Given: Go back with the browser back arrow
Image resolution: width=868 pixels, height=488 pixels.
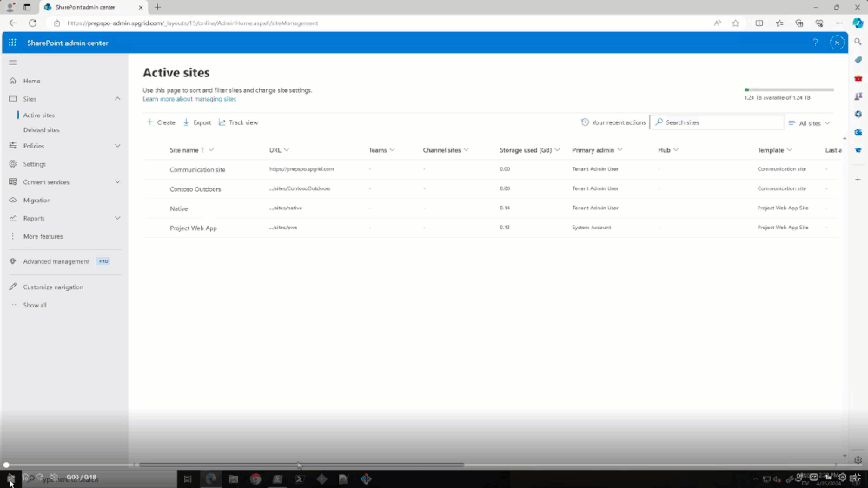Looking at the screenshot, I should point(13,23).
